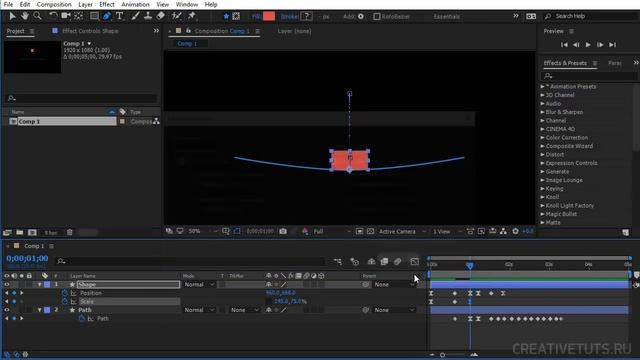
Task: Open Shape layer blending Mode dropdown
Action: 199,284
